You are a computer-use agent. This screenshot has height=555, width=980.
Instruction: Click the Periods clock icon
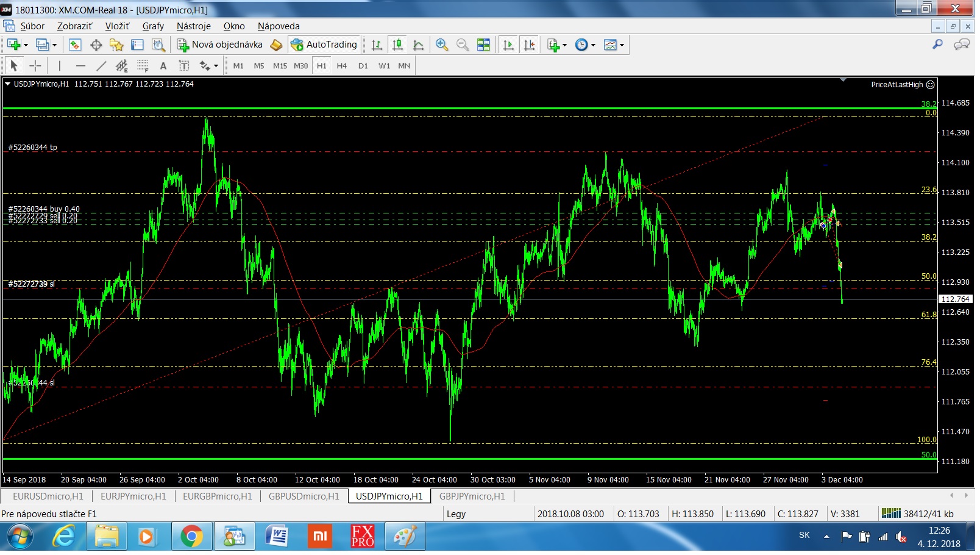coord(581,45)
